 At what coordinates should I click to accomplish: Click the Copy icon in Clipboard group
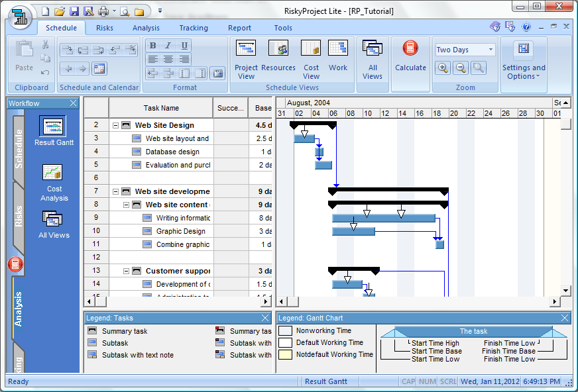coord(45,58)
